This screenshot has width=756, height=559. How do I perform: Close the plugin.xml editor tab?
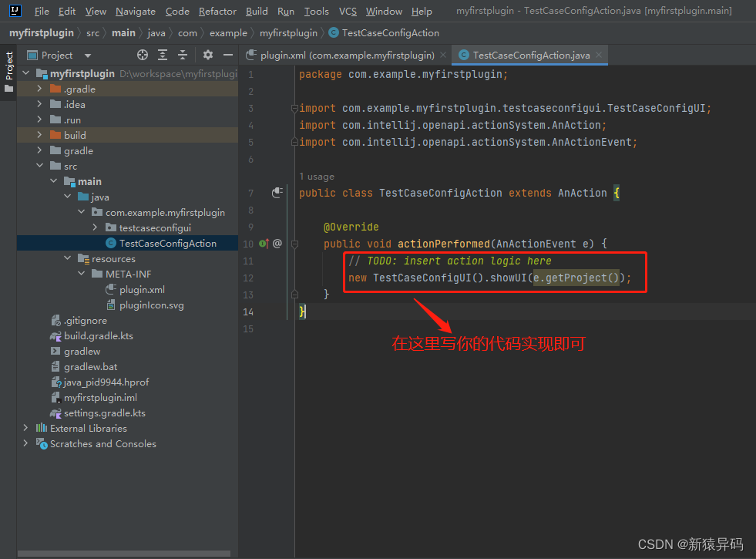tap(443, 55)
